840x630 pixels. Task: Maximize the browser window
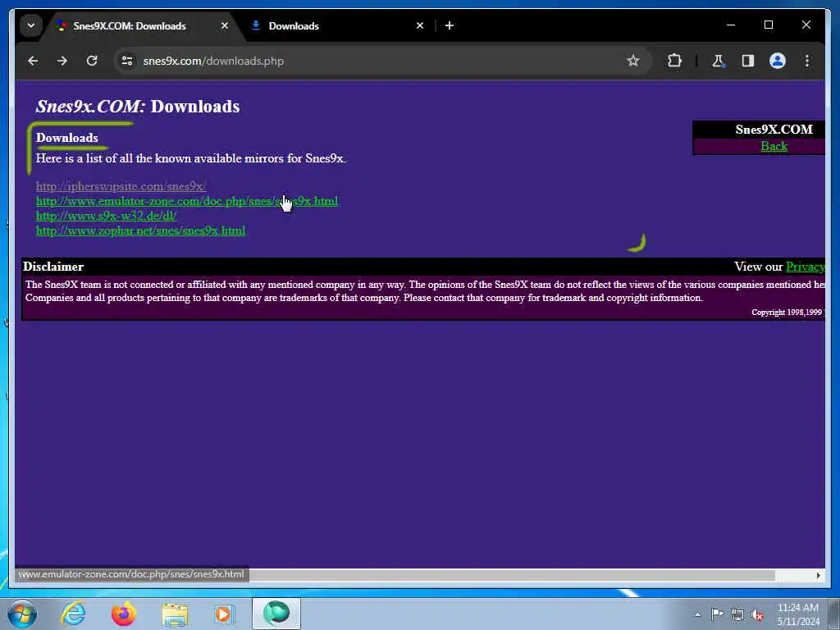(x=768, y=25)
